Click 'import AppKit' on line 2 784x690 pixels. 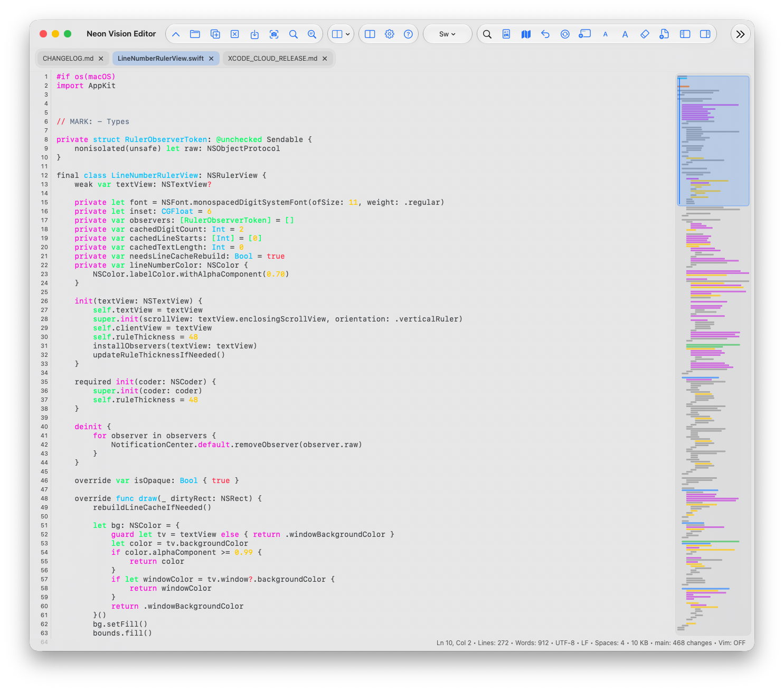coord(86,86)
